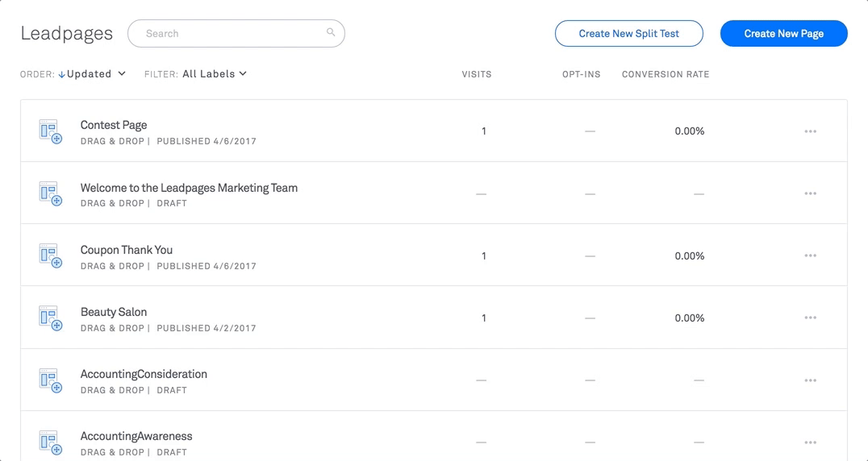Click the OPT-INS column header
868x461 pixels.
pos(582,74)
